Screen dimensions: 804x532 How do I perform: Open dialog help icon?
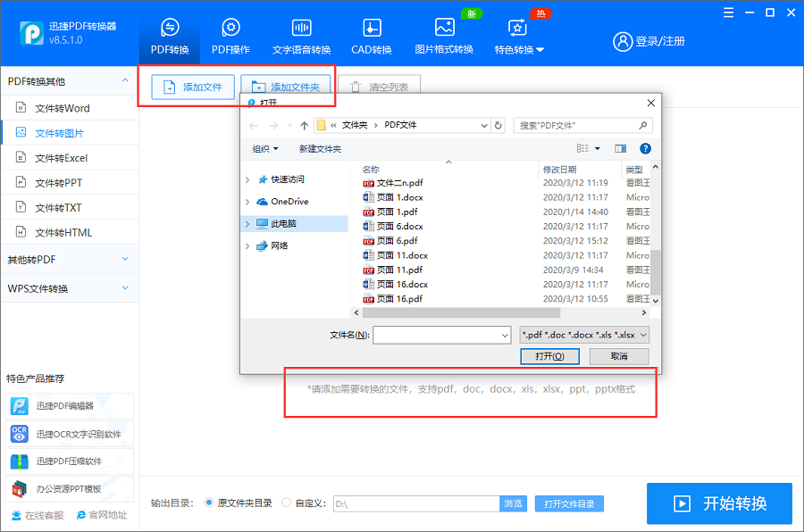[x=645, y=149]
